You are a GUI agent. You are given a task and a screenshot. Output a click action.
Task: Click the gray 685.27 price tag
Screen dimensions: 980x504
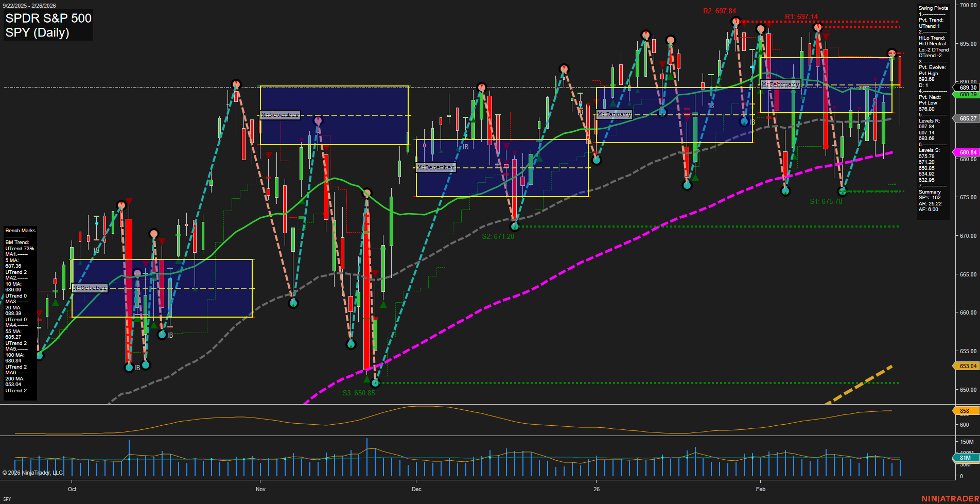[x=967, y=118]
